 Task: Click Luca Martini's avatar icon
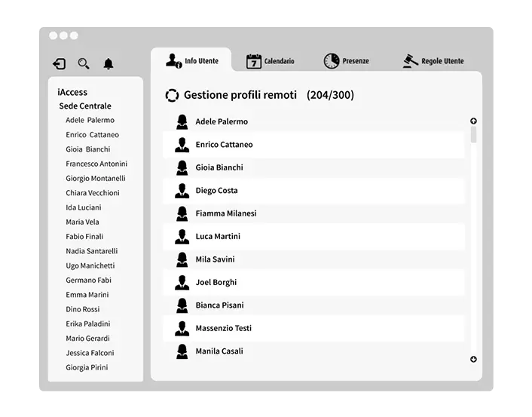click(182, 237)
